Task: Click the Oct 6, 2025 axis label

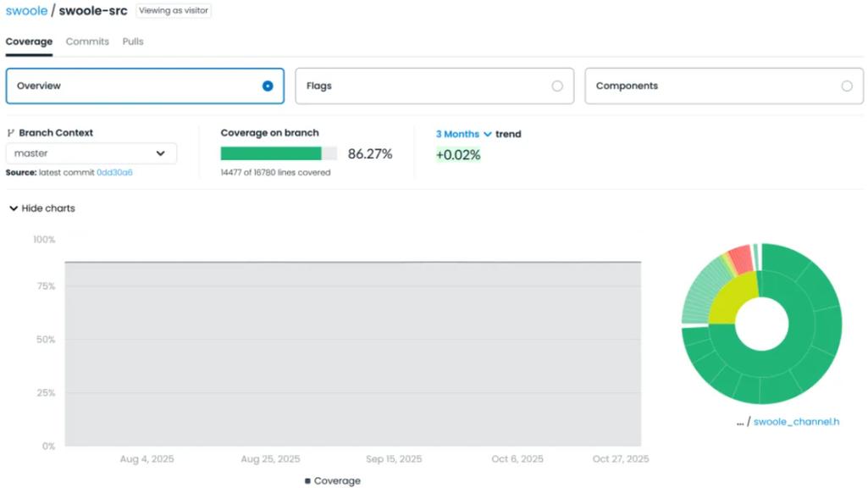Action: 517,458
